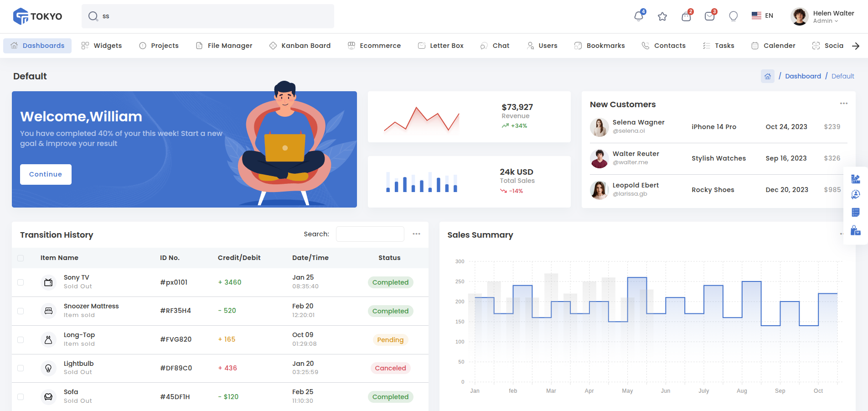
Task: Open the shopping bag cart icon
Action: tap(686, 16)
